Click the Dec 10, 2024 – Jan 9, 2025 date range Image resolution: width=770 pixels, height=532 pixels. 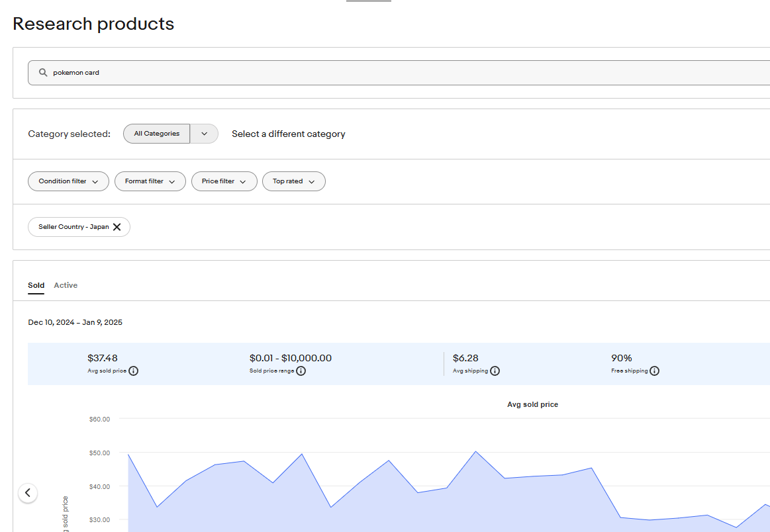click(x=75, y=322)
